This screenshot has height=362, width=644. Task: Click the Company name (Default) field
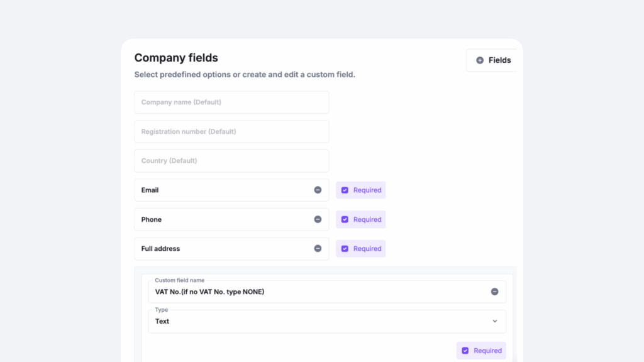[231, 102]
